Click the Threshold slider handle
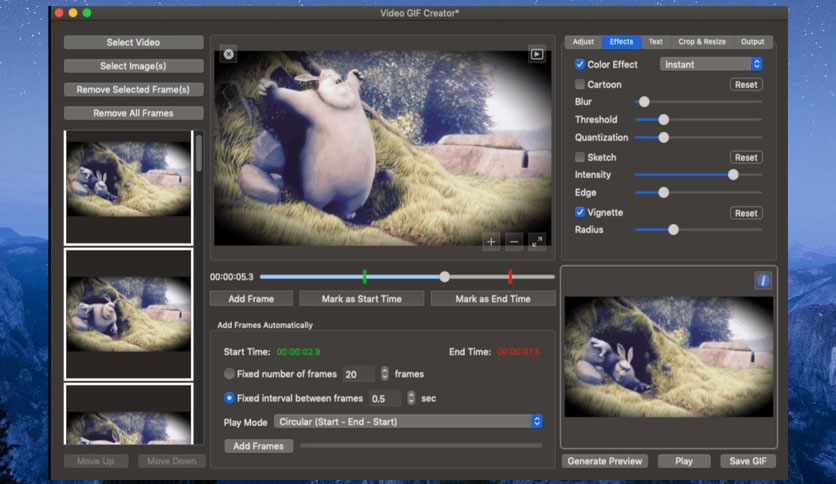Viewport: 836px width, 484px height. tap(664, 120)
